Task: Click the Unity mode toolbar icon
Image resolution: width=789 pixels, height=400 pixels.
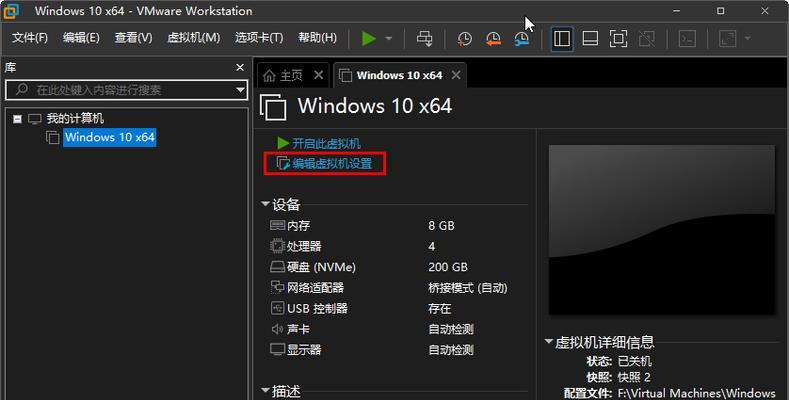Action: [x=647, y=39]
